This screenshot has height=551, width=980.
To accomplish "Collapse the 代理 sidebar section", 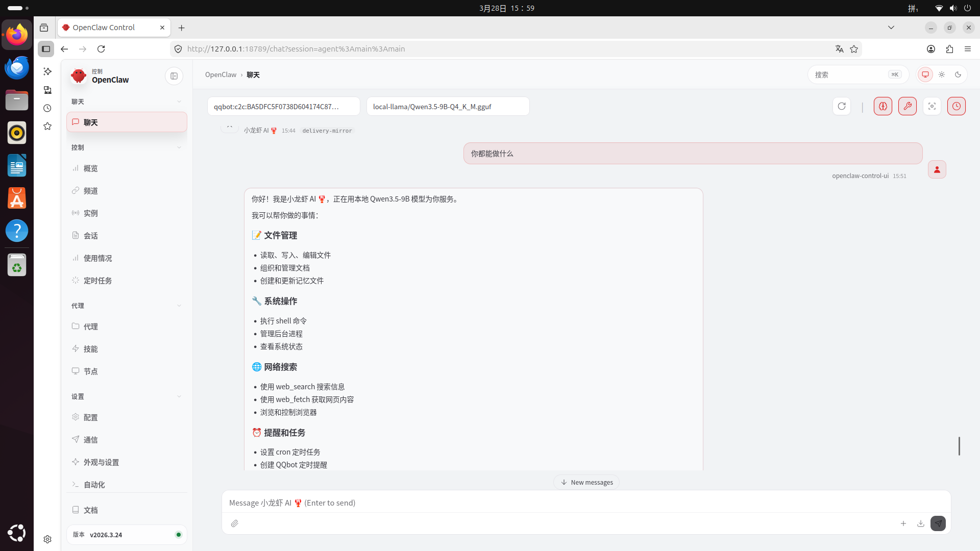I will tap(179, 306).
